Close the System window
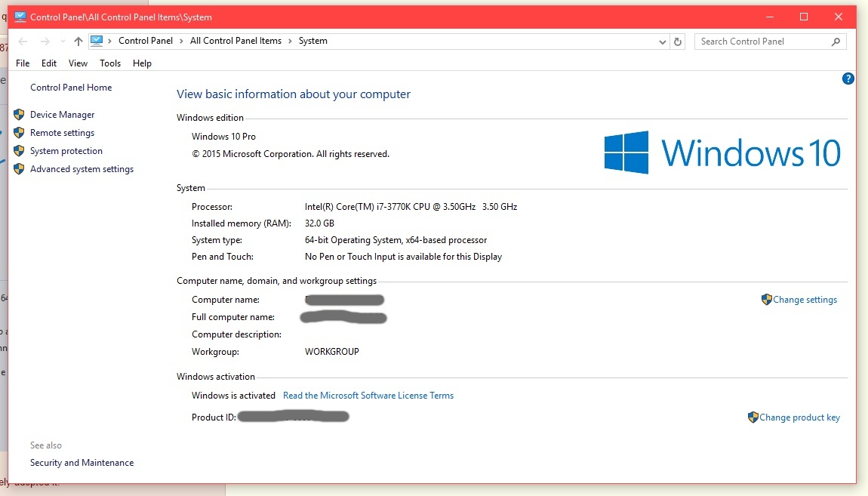The image size is (868, 496). [x=839, y=17]
